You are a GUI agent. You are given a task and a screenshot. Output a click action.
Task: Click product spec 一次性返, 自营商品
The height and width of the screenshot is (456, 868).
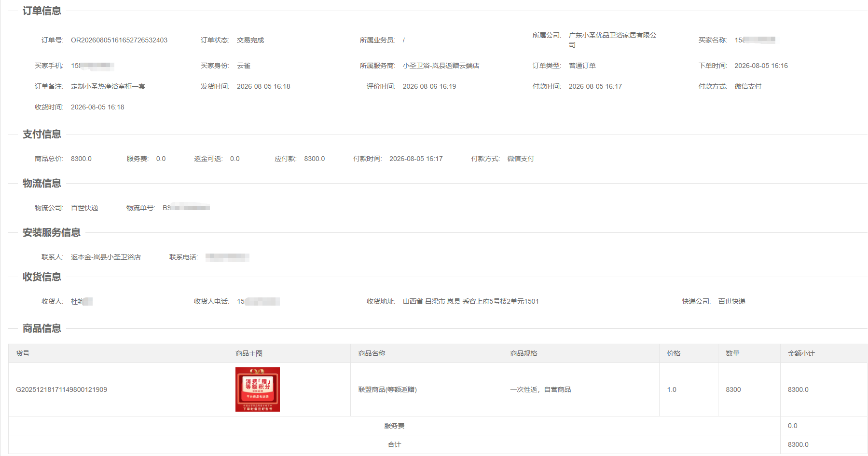(x=540, y=389)
